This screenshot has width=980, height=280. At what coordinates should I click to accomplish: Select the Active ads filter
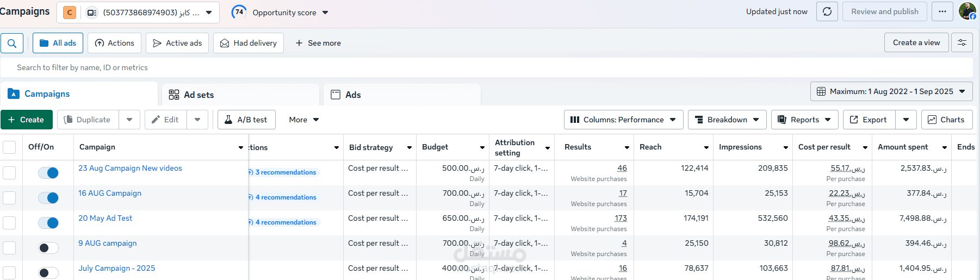coord(177,43)
